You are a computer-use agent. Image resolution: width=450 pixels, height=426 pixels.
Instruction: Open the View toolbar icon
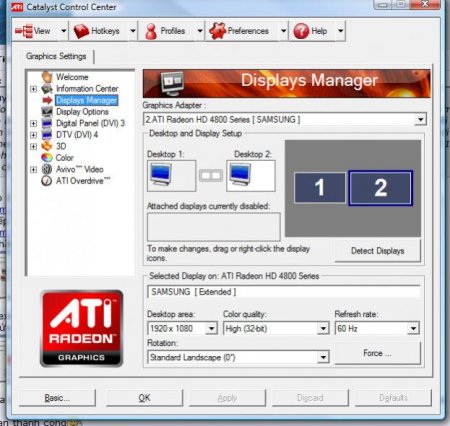tap(24, 31)
